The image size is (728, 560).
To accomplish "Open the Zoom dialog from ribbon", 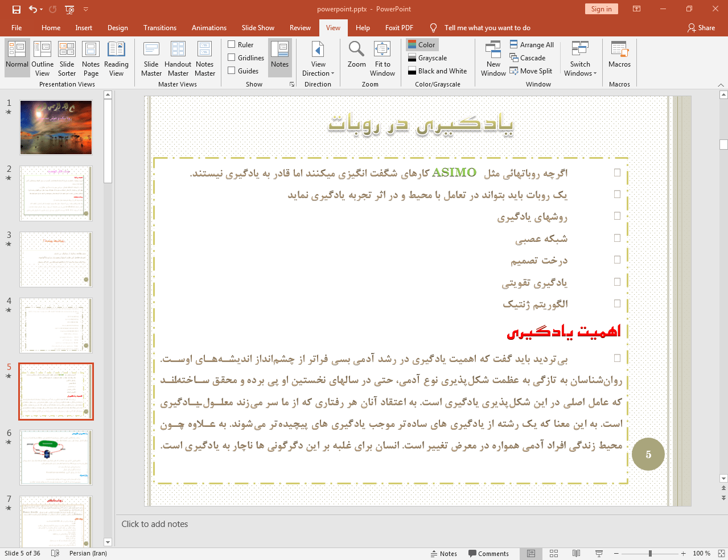I will click(357, 55).
